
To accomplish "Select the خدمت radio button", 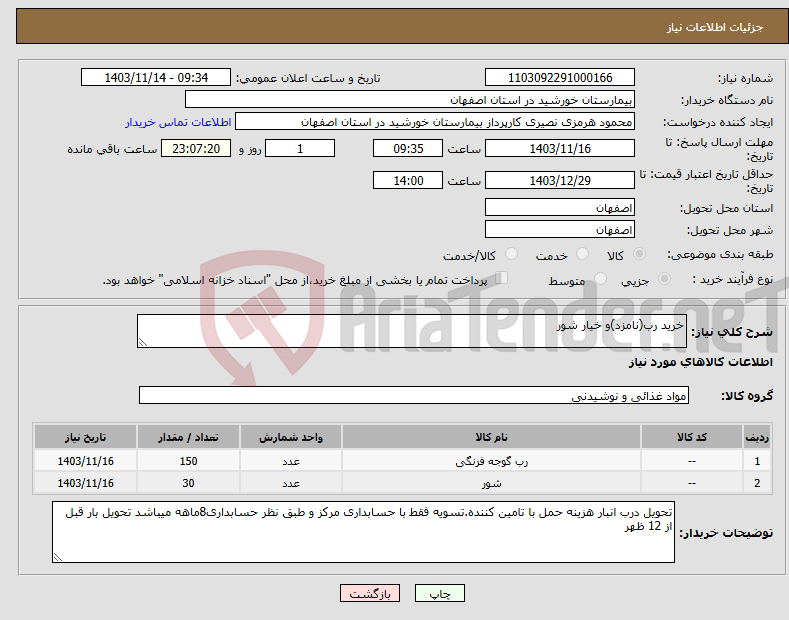I will click(x=582, y=254).
